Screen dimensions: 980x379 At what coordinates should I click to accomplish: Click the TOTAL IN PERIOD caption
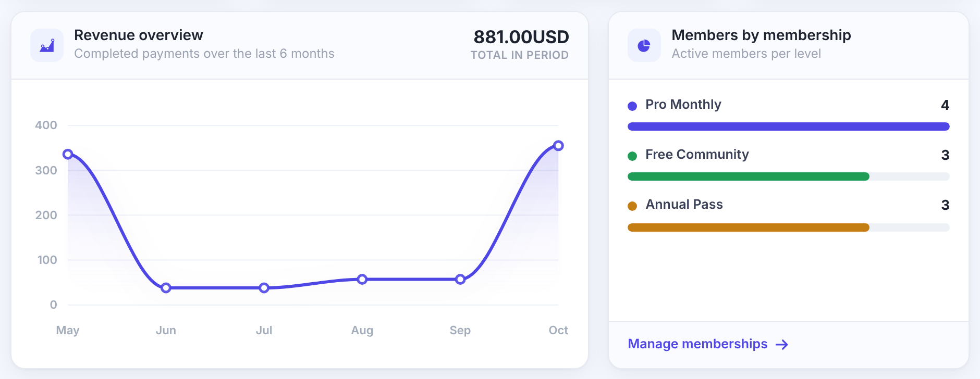tap(520, 55)
